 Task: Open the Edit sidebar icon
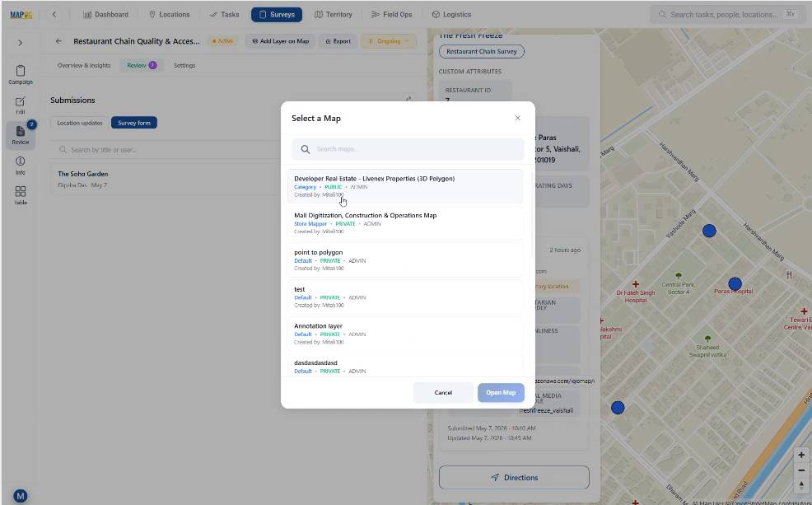21,105
